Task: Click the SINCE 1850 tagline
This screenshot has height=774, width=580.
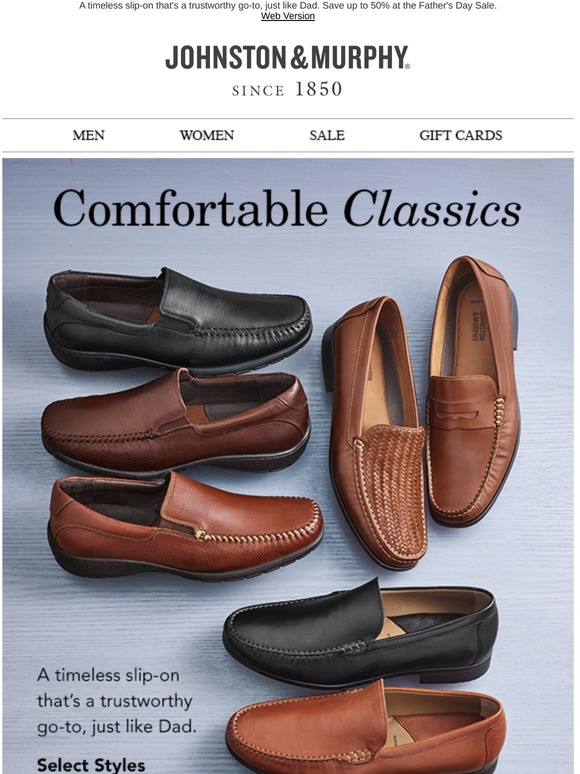Action: [x=287, y=89]
